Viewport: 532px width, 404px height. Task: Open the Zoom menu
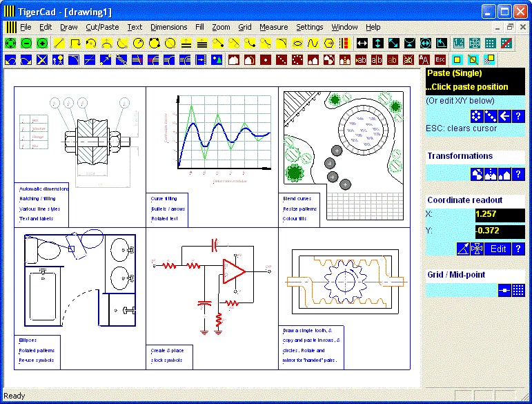click(x=221, y=27)
